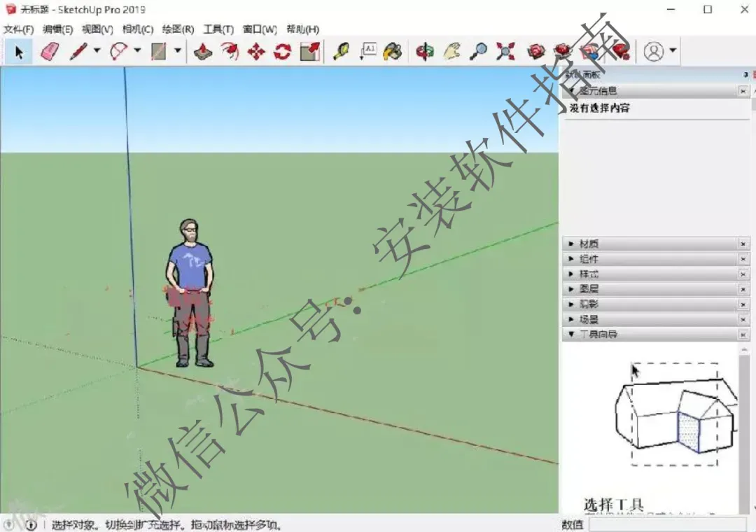Open the 窗口(W) menu
756x532 pixels.
pos(260,29)
